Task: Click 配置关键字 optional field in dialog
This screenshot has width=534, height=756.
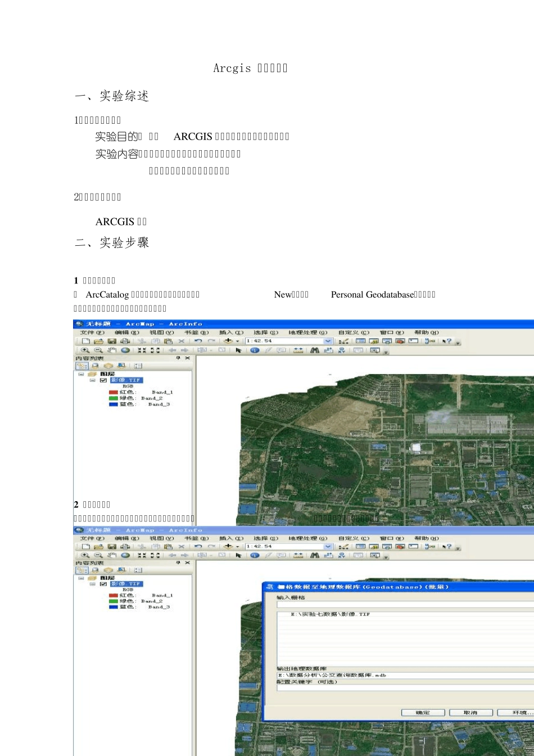Action: pos(405,687)
